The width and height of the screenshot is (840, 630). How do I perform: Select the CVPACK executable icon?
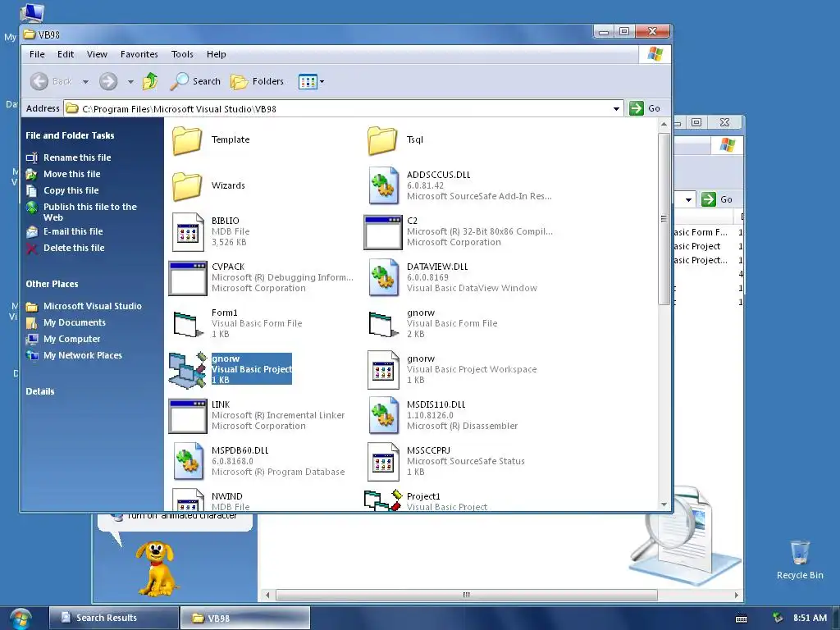[x=188, y=278]
